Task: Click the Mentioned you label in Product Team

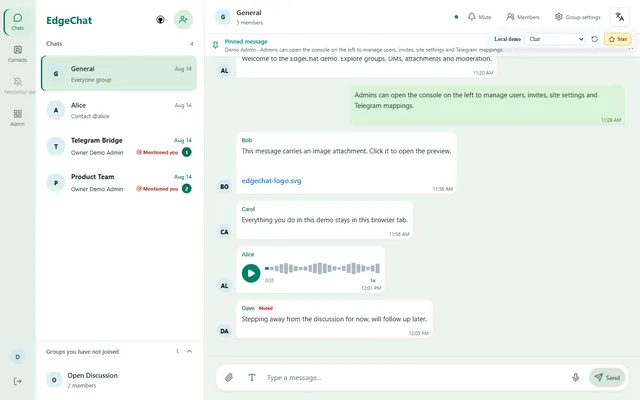Action: 157,189
